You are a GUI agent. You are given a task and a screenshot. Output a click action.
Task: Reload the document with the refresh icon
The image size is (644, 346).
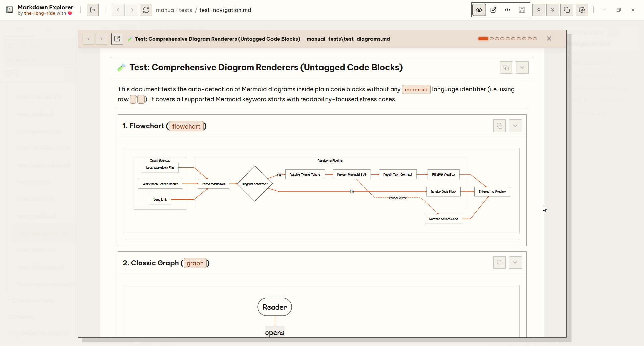point(146,10)
